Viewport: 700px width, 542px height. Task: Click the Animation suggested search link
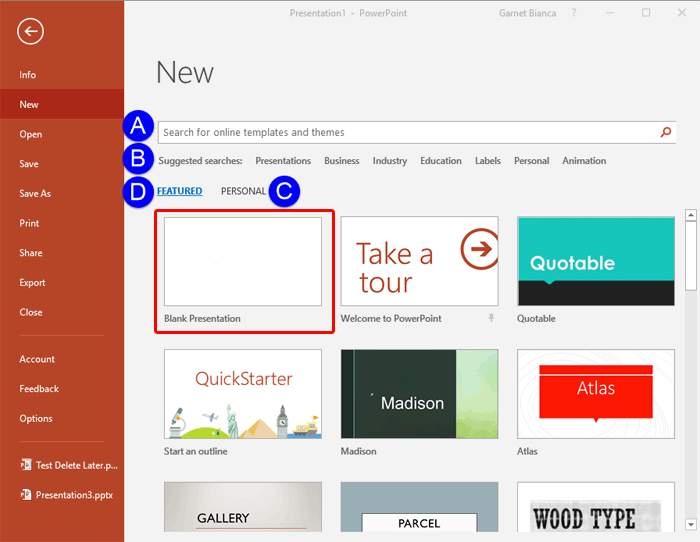584,161
